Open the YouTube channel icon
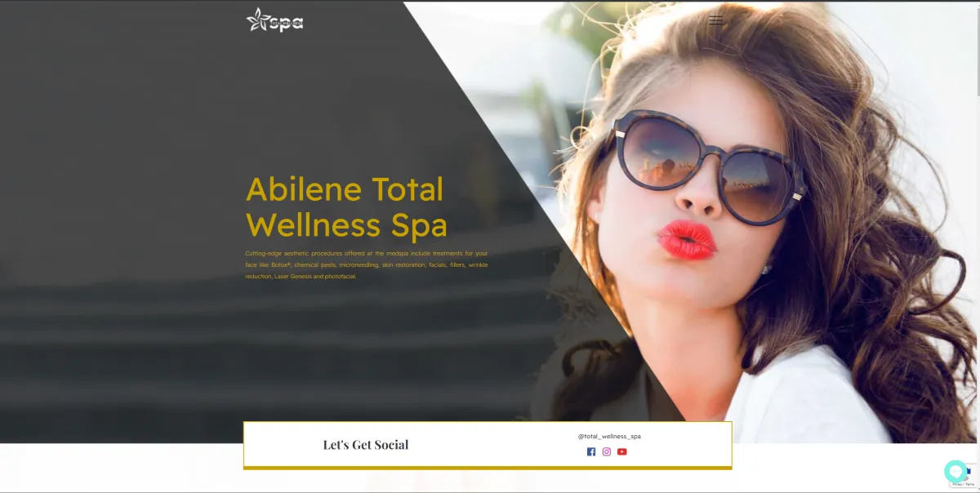Viewport: 980px width, 493px height. click(x=622, y=451)
